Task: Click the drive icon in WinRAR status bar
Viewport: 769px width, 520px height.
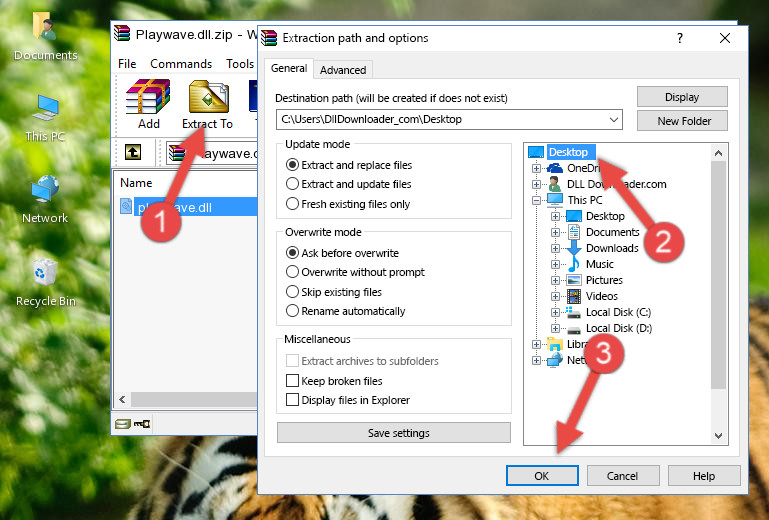Action: pos(123,424)
